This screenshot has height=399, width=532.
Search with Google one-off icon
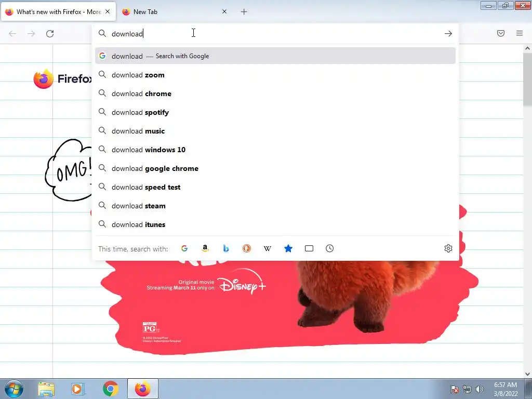click(184, 248)
